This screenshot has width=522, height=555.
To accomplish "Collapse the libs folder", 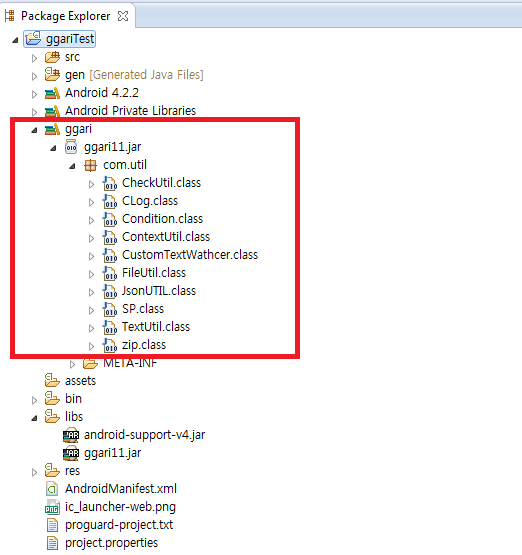I will click(x=34, y=418).
